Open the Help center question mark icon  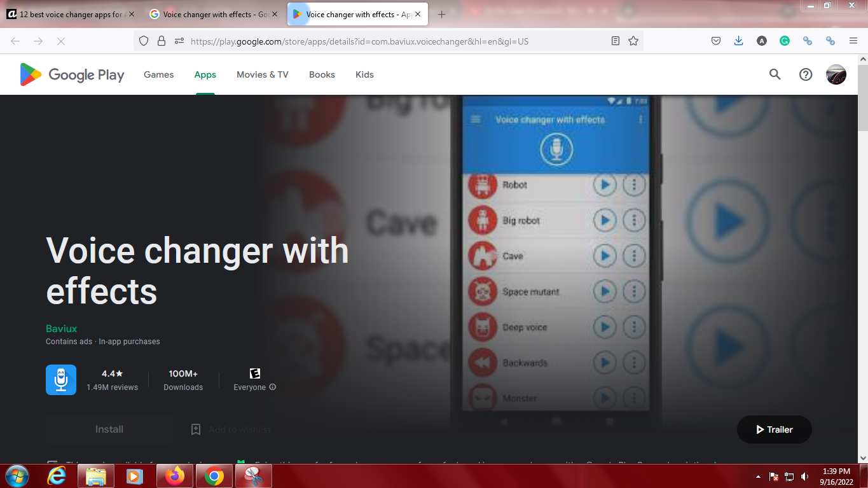pyautogui.click(x=806, y=74)
